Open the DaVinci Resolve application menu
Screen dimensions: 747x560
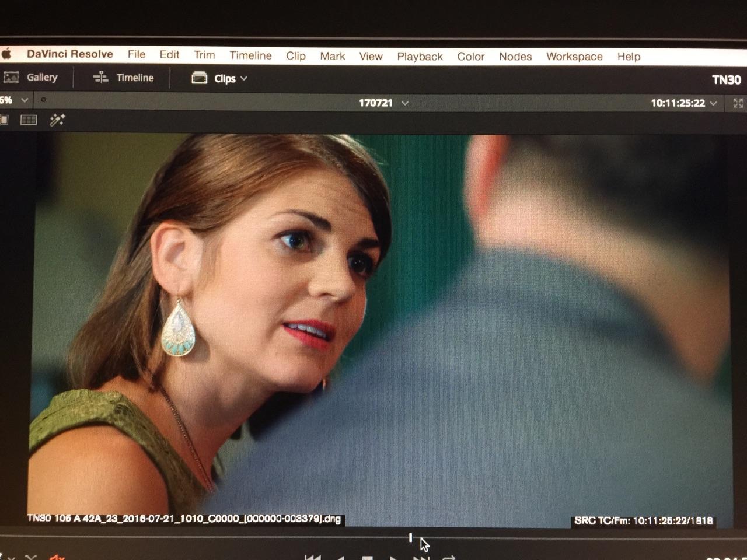(70, 54)
